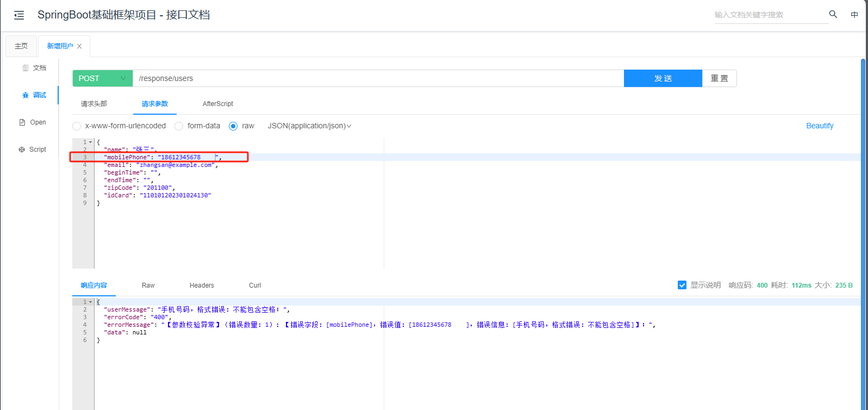
Task: Click the userMessage line in response
Action: pos(197,309)
